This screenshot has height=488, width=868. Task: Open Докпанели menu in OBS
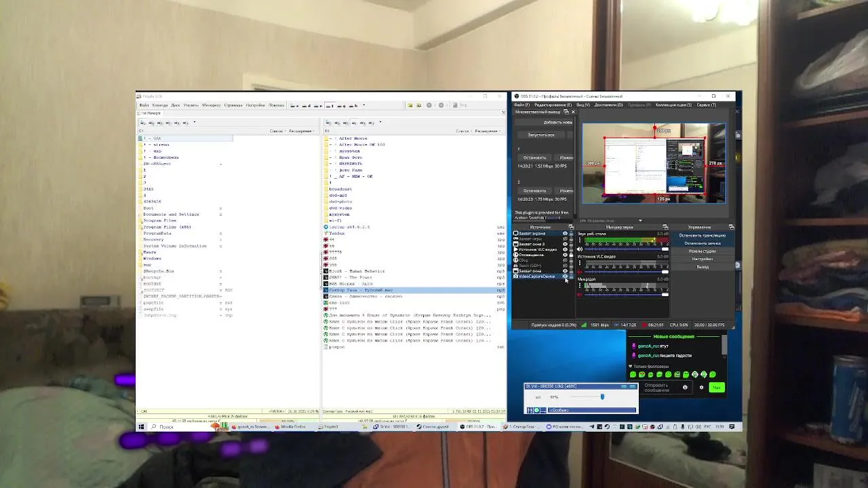[x=608, y=105]
